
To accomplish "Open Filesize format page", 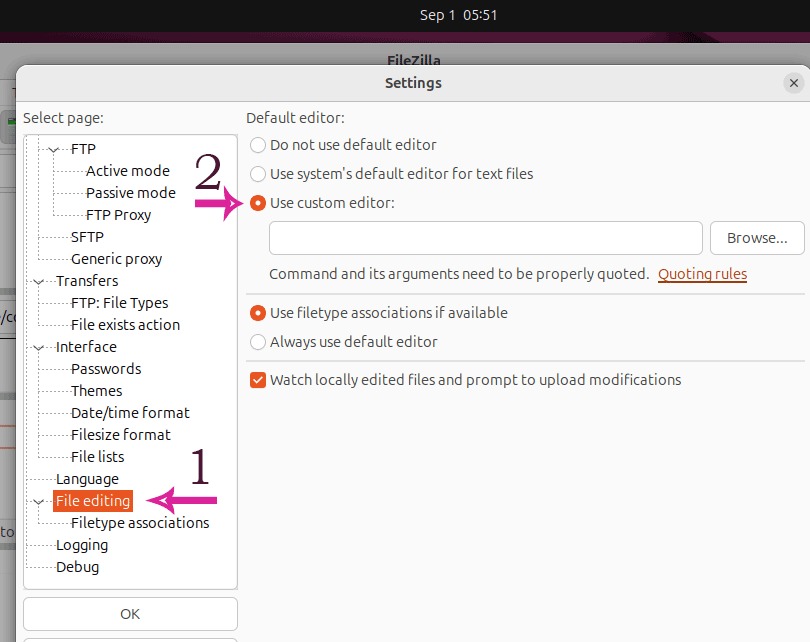I will tap(120, 435).
